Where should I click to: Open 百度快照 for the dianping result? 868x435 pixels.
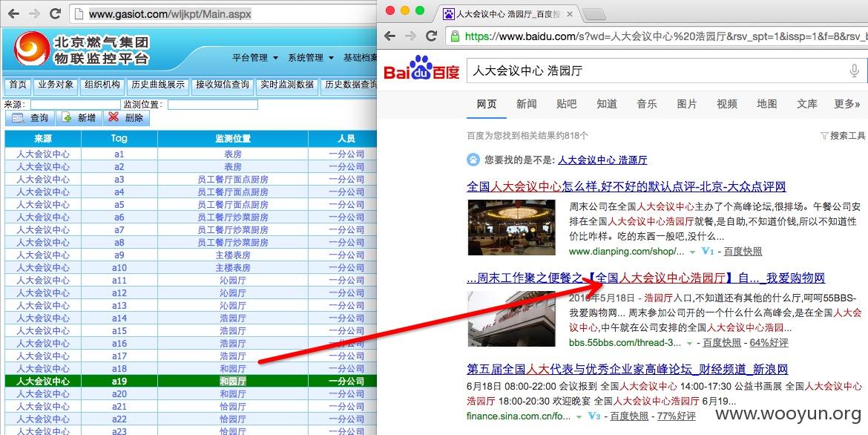tap(743, 252)
